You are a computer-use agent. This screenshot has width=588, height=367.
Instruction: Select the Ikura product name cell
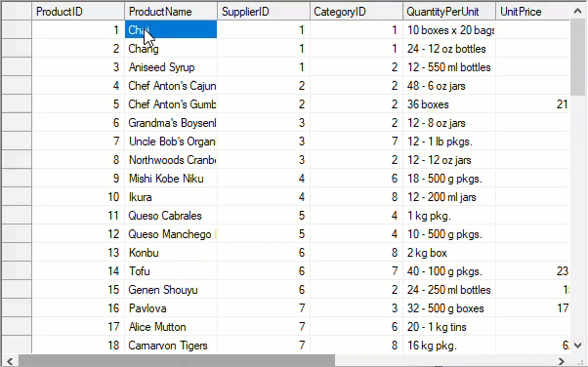pos(171,197)
